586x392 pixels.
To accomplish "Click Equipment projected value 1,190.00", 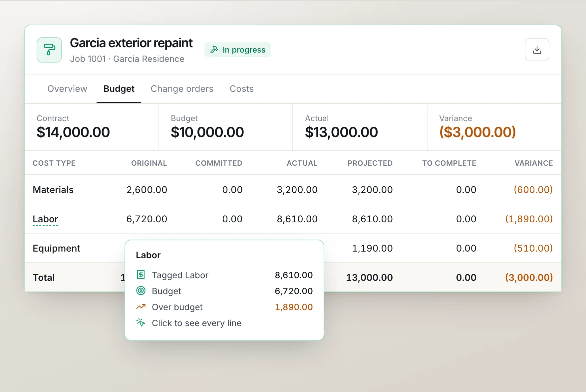I will 372,248.
